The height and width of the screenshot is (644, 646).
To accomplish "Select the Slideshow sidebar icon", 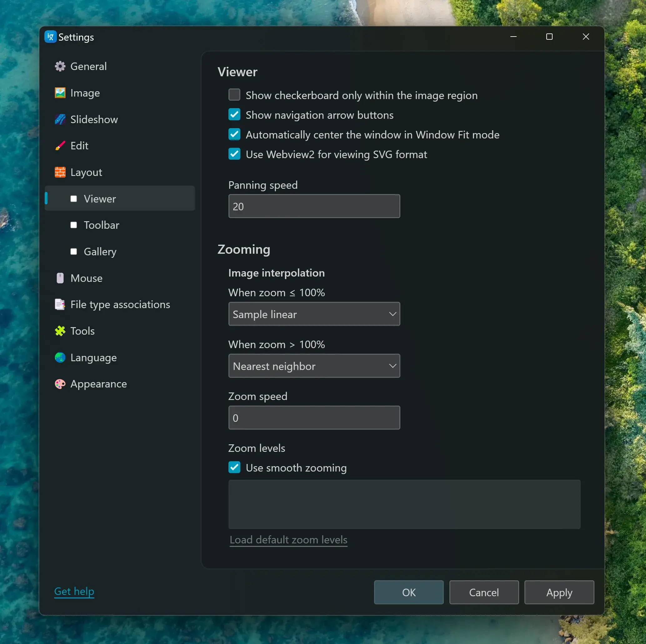I will click(x=60, y=119).
